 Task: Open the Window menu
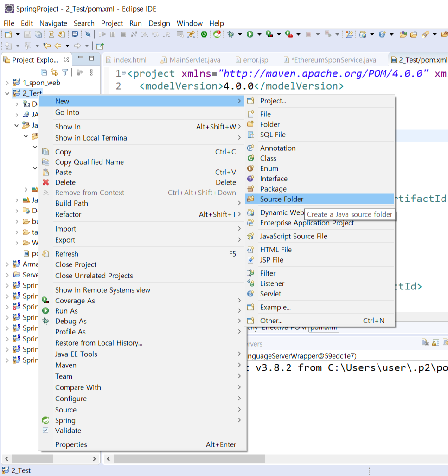pos(189,23)
